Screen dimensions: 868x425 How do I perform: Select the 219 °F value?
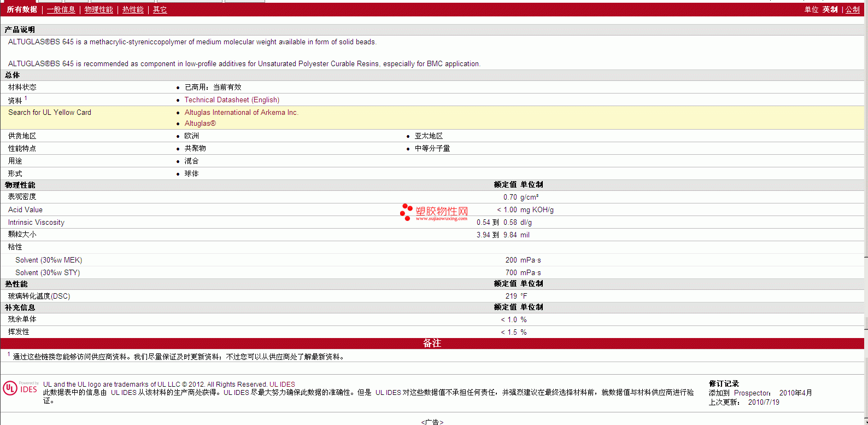[x=516, y=296]
